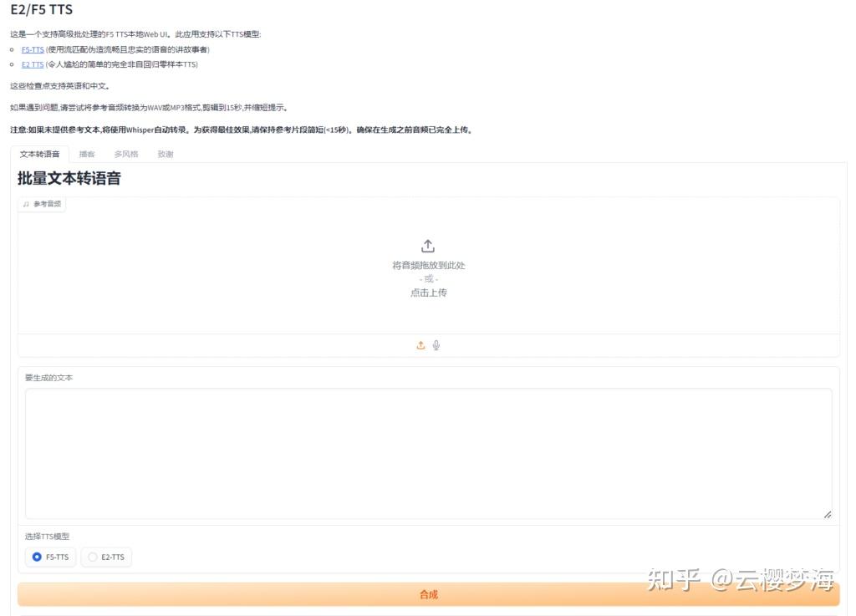Viewport: 856px width, 616px height.
Task: Open the F5-TTS link in the model list
Action: pos(33,49)
